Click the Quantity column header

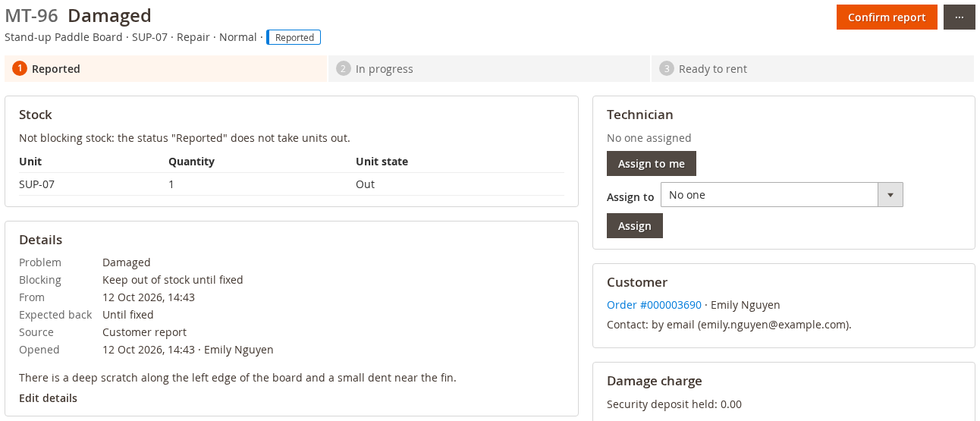191,162
